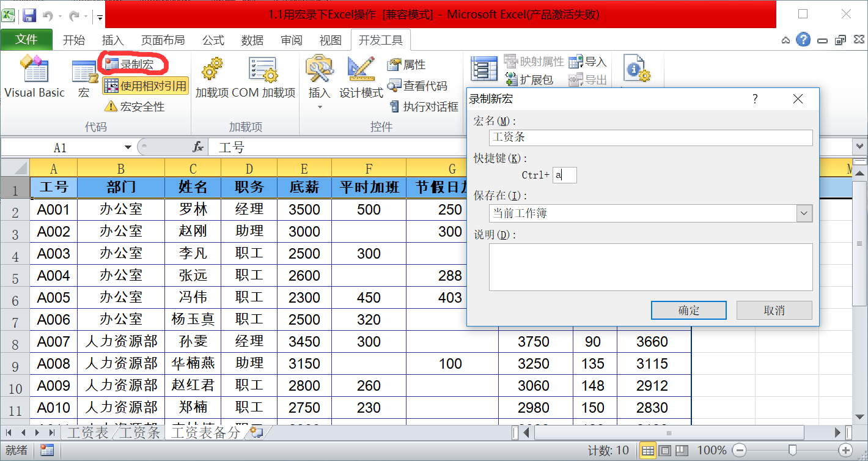Viewport: 868px width, 461px height.
Task: Click 执行对话框 run dialog button
Action: 424,106
